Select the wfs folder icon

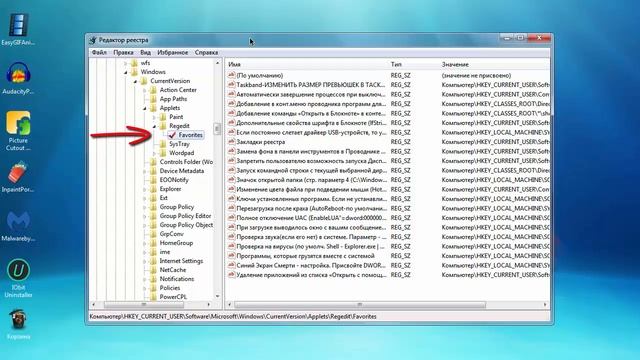(134, 63)
